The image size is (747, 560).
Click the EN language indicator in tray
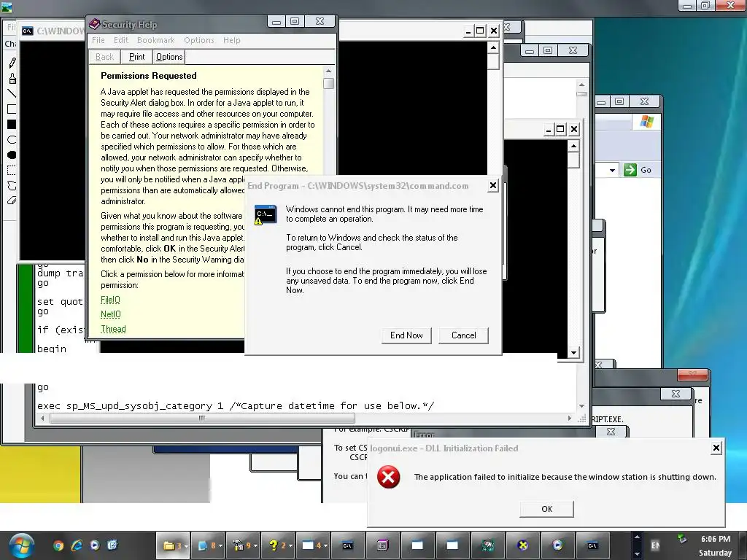tap(656, 545)
